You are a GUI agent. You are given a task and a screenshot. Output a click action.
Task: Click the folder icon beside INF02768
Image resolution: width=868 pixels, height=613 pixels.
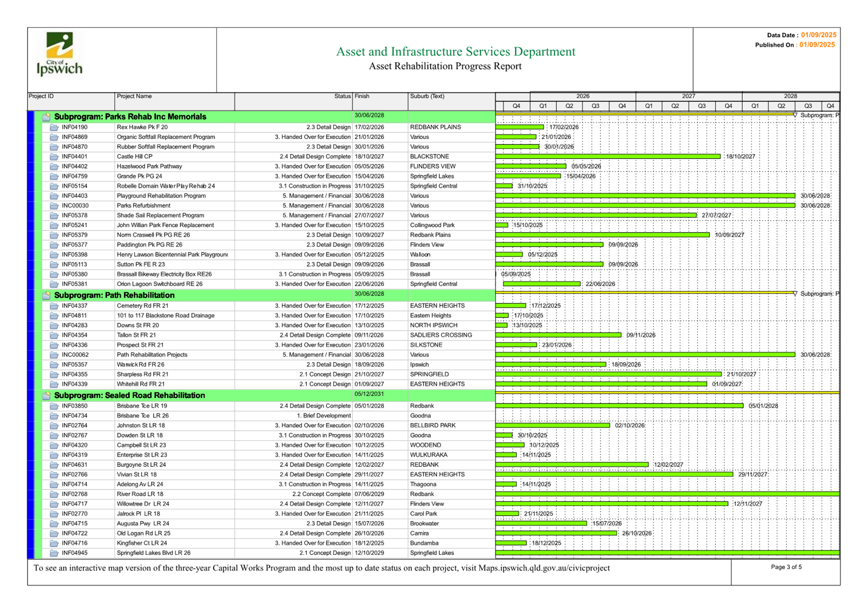click(54, 494)
